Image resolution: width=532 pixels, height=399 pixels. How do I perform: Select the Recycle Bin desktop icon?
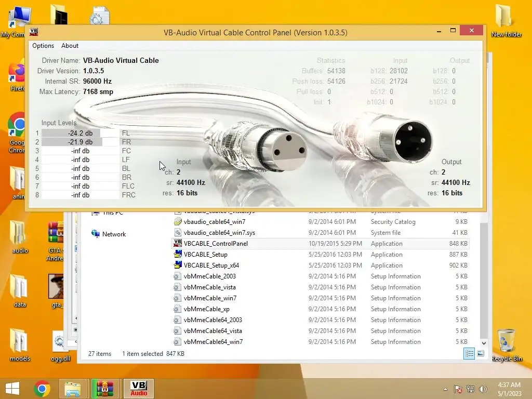pos(507,345)
